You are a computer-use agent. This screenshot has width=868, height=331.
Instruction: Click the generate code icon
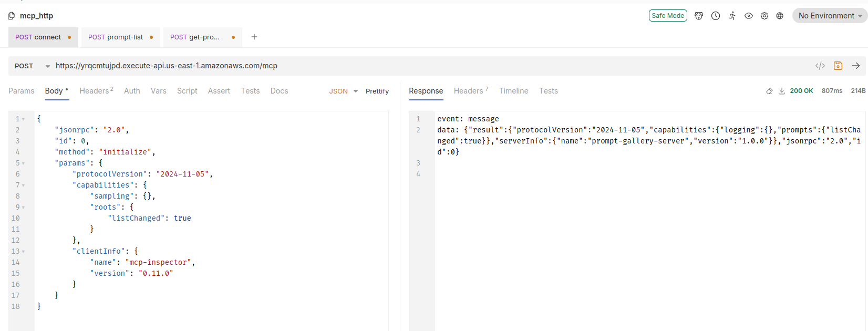coord(820,66)
